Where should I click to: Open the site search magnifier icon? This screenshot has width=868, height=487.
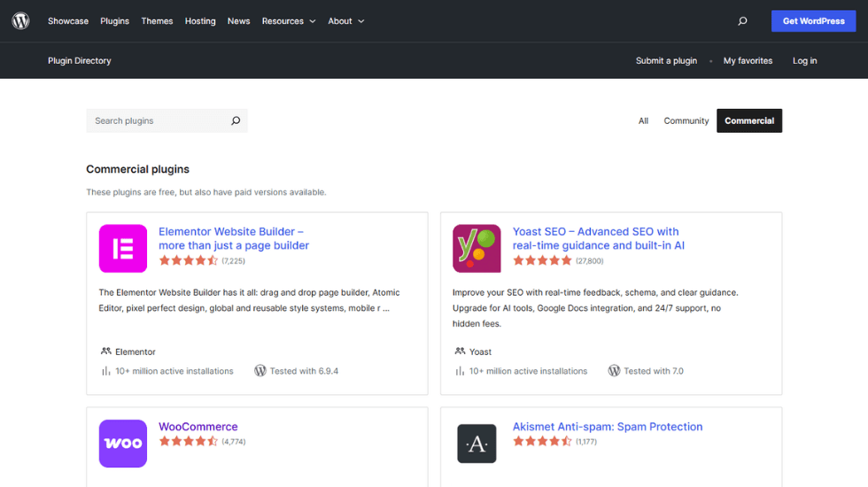[742, 21]
